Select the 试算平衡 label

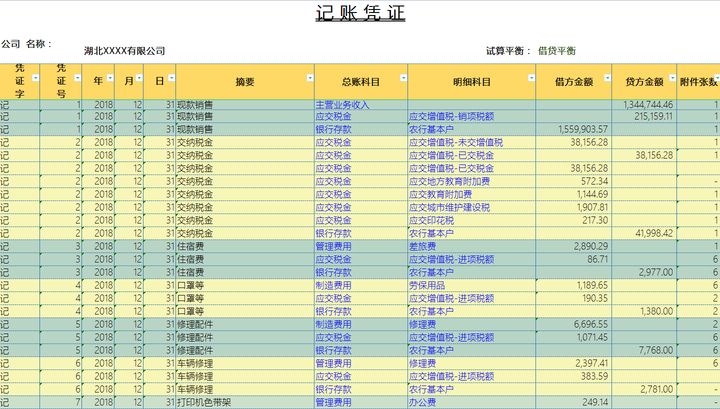(x=508, y=51)
